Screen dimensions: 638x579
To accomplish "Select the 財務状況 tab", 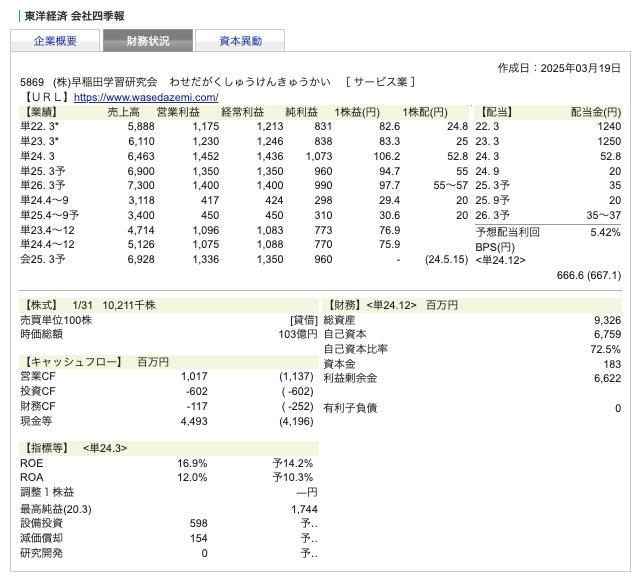I will click(148, 41).
